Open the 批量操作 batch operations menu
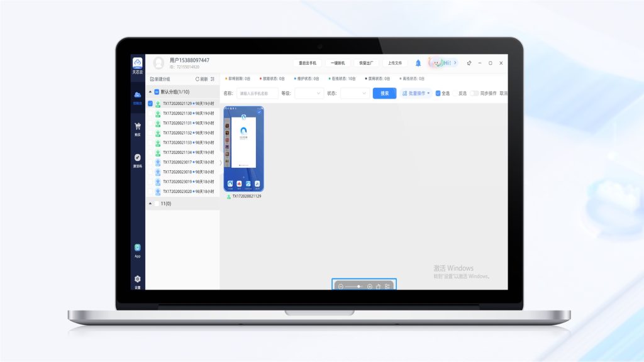Screen dimensions: 644x362 (x=416, y=93)
